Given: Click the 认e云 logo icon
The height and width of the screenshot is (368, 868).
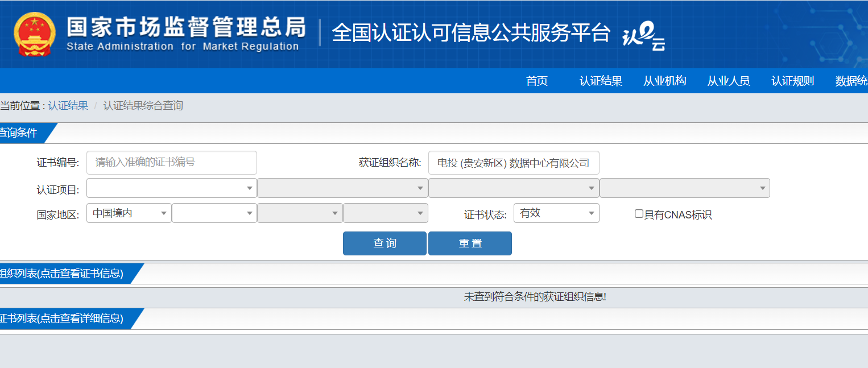Looking at the screenshot, I should tap(644, 38).
